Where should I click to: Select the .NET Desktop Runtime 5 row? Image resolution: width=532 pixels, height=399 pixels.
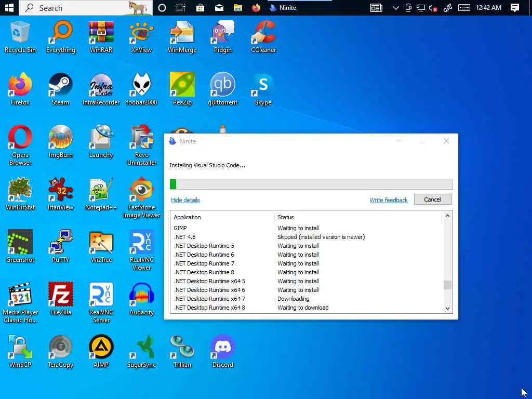(307, 246)
